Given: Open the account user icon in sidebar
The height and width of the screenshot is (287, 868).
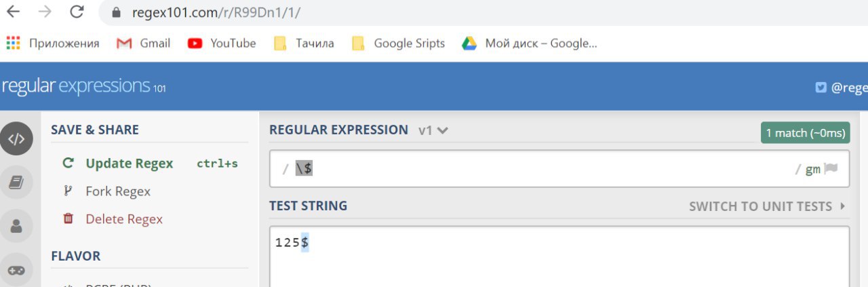Looking at the screenshot, I should (16, 226).
